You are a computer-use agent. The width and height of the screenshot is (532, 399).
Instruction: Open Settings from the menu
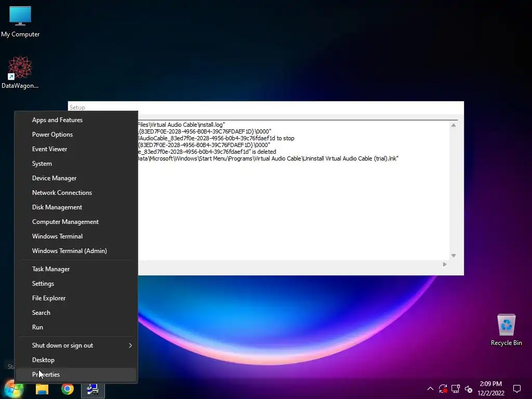click(76, 284)
